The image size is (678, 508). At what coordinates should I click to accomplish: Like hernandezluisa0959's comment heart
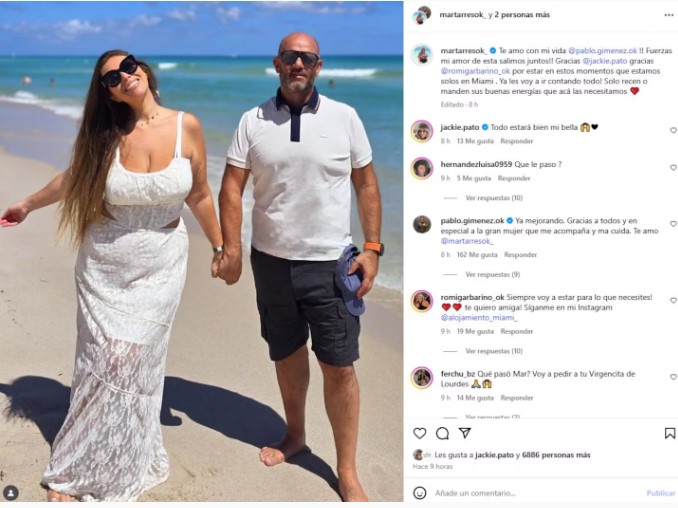(673, 167)
